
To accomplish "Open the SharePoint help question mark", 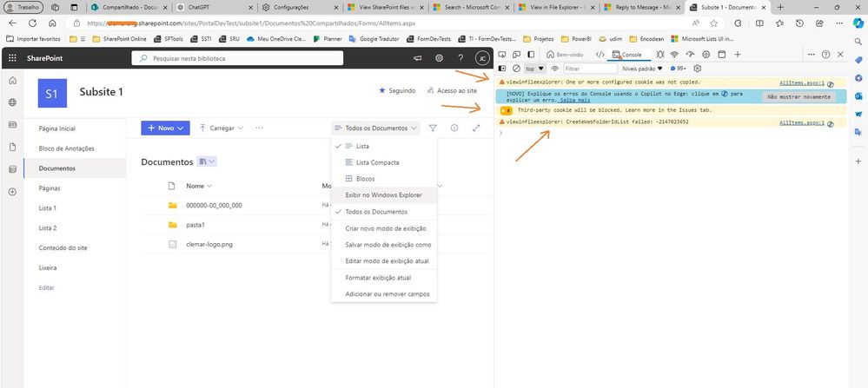I will tap(460, 58).
